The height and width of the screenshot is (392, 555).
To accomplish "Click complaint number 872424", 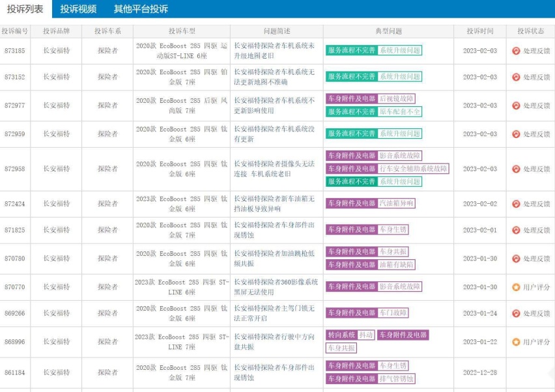I will [x=15, y=204].
